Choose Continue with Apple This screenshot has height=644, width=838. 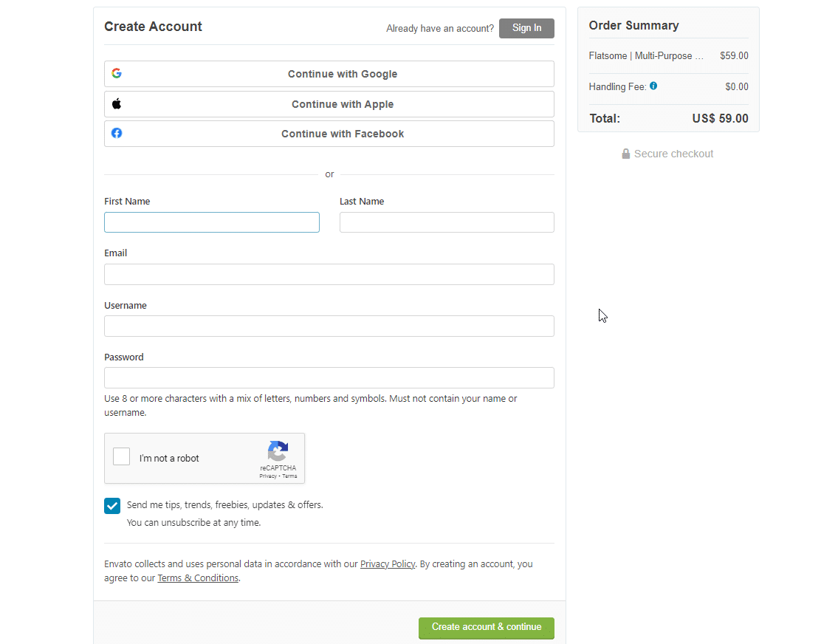pos(329,104)
